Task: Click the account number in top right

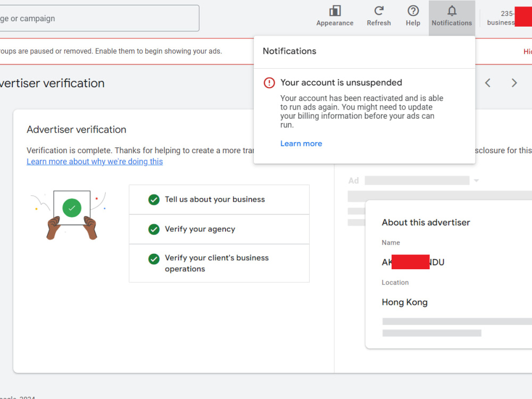Action: (507, 14)
